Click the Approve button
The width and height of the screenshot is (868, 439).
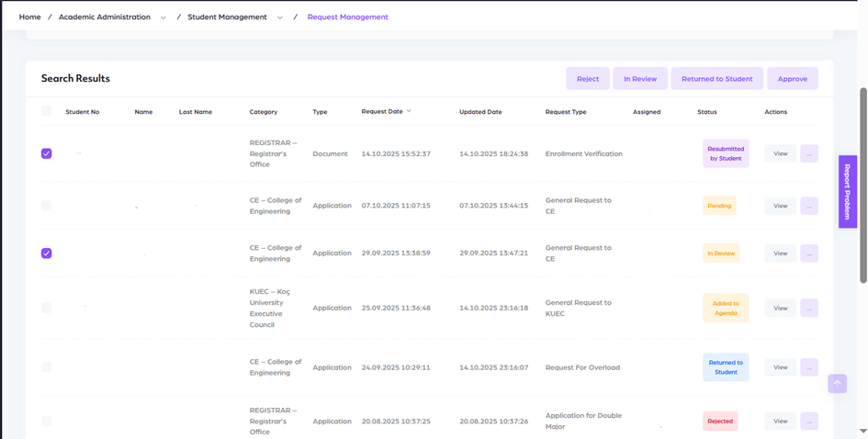pyautogui.click(x=792, y=79)
